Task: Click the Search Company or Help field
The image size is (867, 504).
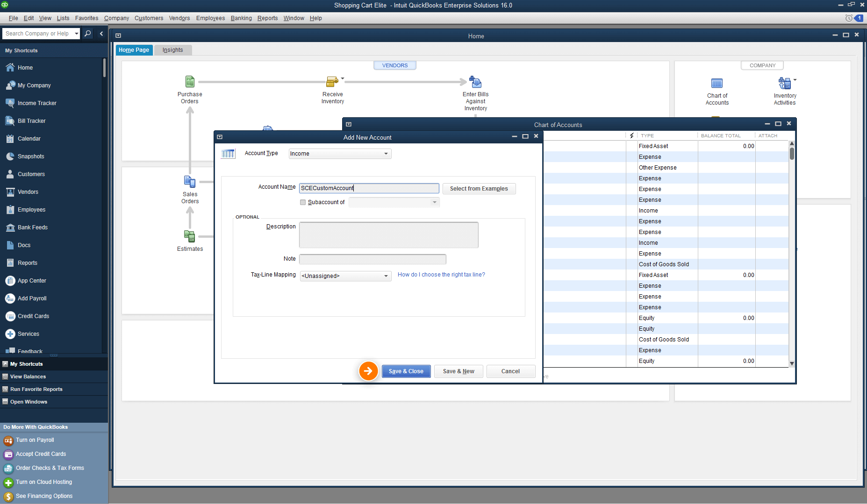Action: click(x=38, y=34)
